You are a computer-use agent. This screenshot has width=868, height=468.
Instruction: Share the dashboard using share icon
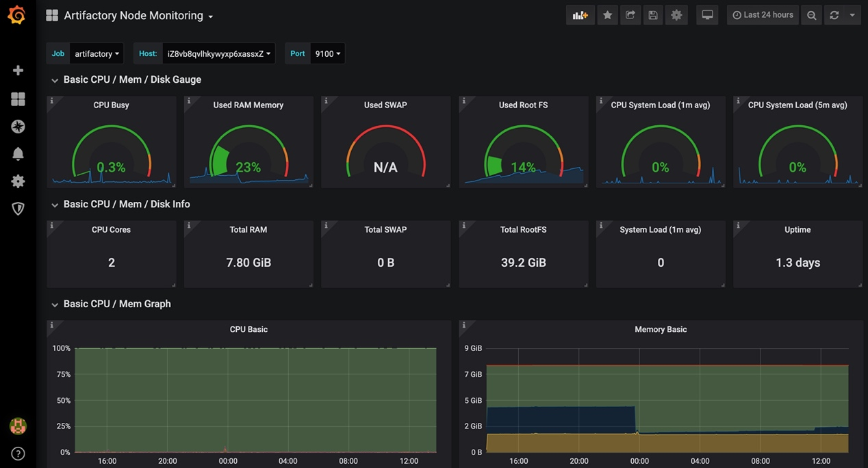point(630,15)
